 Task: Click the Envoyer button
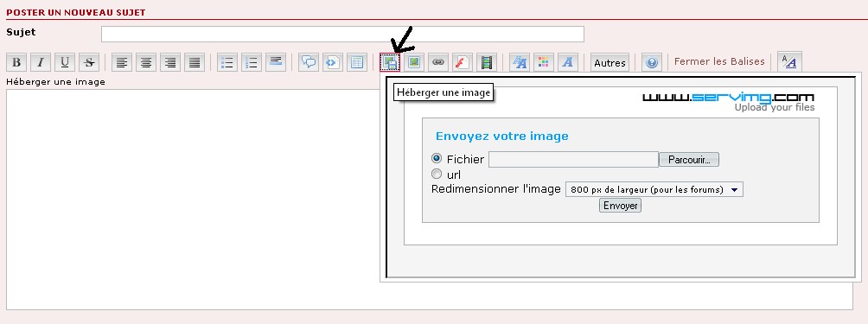[x=620, y=206]
